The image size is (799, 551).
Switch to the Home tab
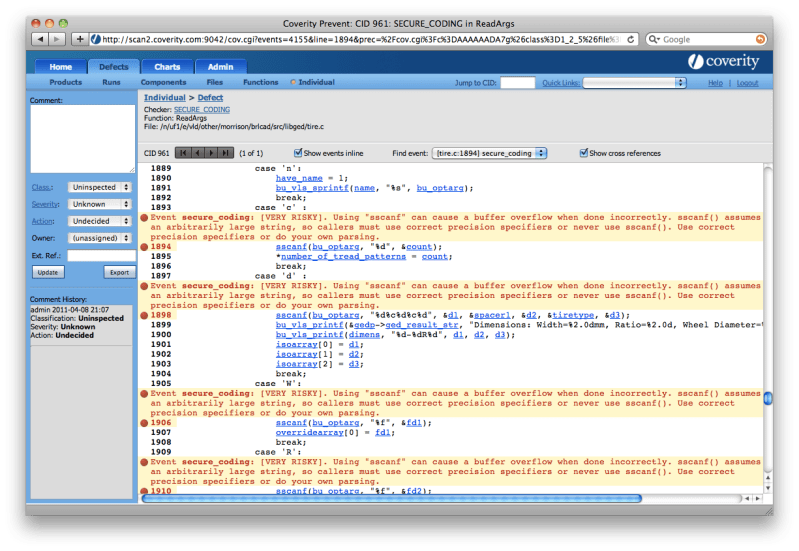click(x=61, y=67)
